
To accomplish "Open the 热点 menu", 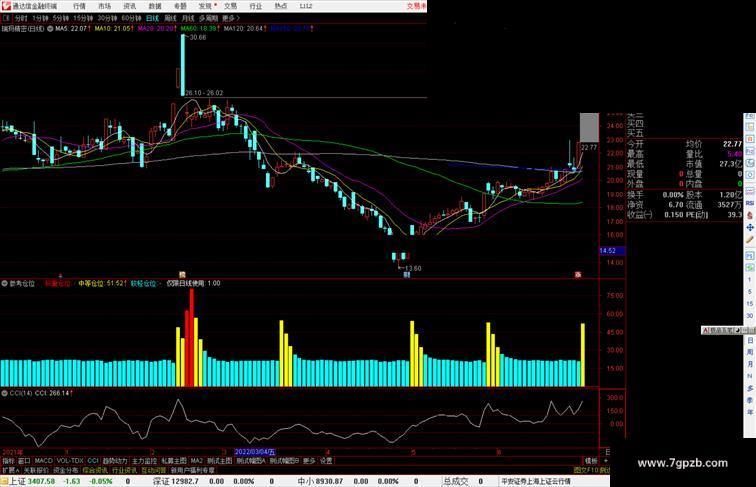I will click(x=281, y=6).
